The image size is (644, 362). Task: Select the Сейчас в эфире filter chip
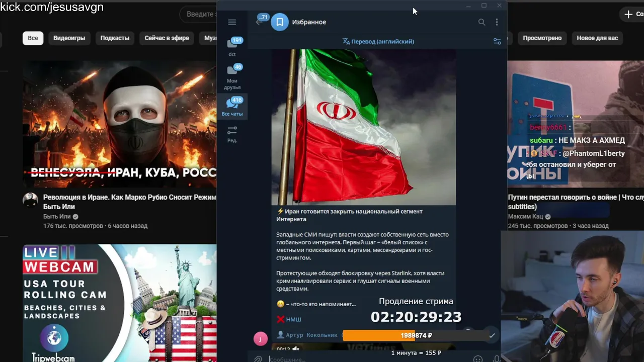167,38
